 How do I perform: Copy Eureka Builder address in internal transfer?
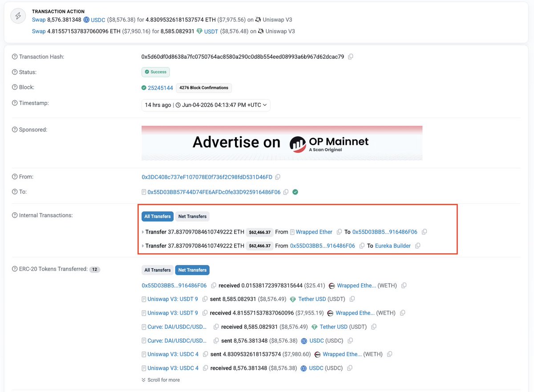pos(417,246)
